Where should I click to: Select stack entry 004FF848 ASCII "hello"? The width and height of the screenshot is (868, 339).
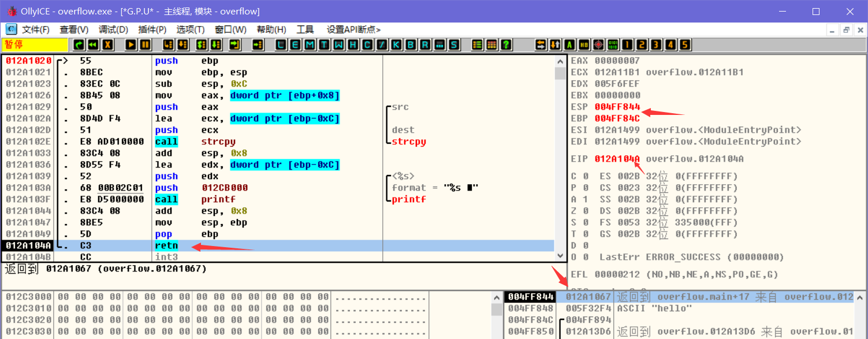click(x=679, y=308)
